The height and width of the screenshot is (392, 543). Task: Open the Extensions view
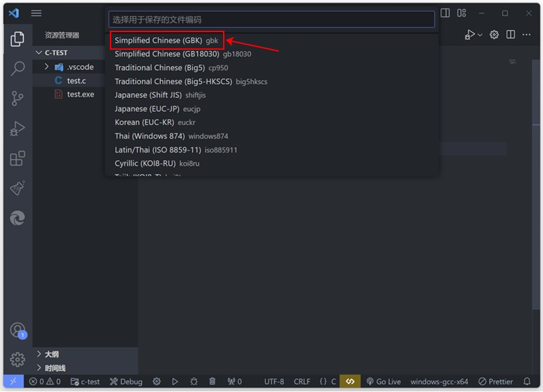pos(17,158)
